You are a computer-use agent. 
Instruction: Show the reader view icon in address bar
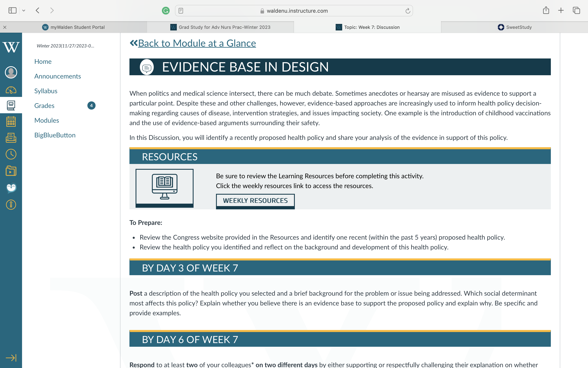click(x=181, y=11)
